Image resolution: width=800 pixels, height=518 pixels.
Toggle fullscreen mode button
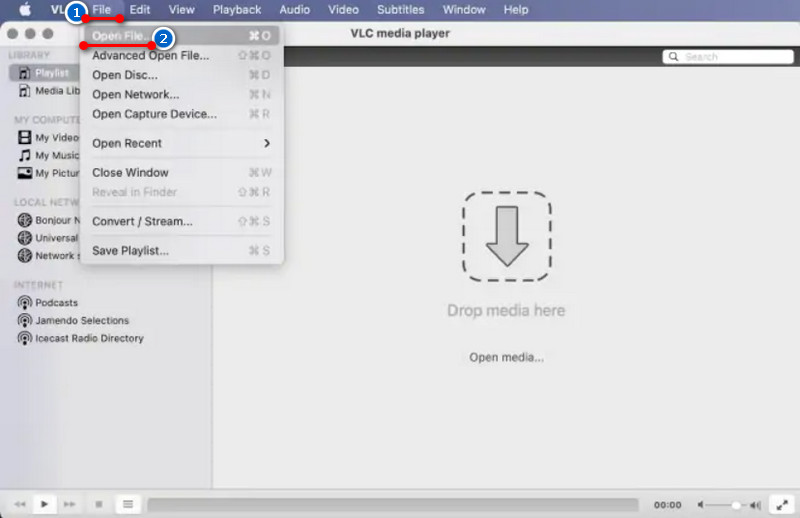click(782, 505)
